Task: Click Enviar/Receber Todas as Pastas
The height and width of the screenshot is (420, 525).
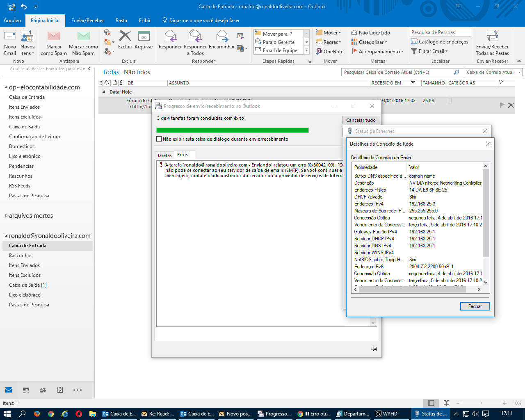Action: [x=492, y=43]
